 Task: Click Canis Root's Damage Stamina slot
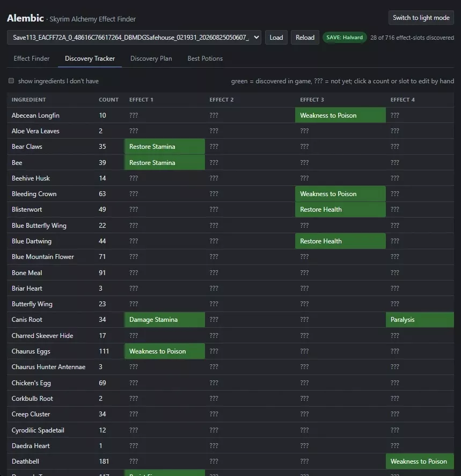[165, 319]
